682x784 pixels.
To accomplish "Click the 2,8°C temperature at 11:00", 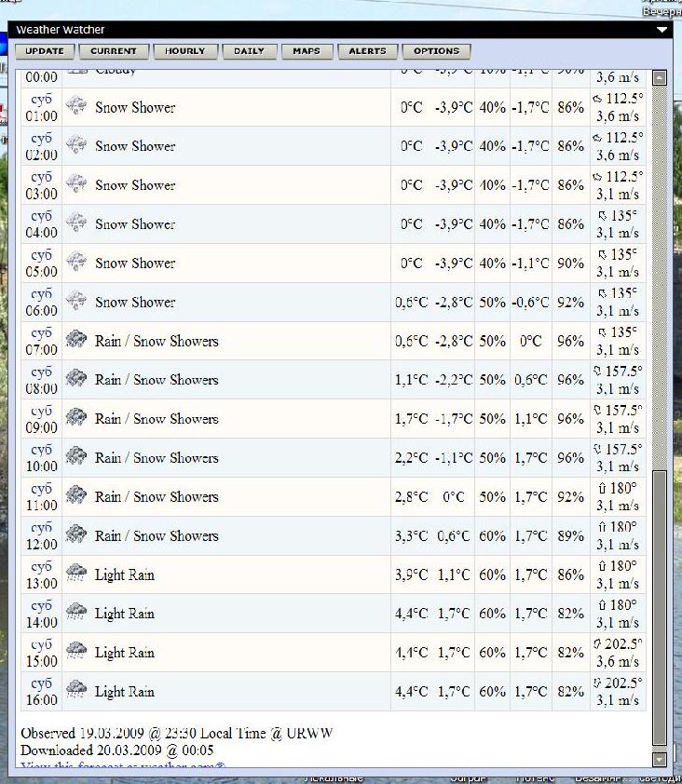I will pyautogui.click(x=411, y=497).
